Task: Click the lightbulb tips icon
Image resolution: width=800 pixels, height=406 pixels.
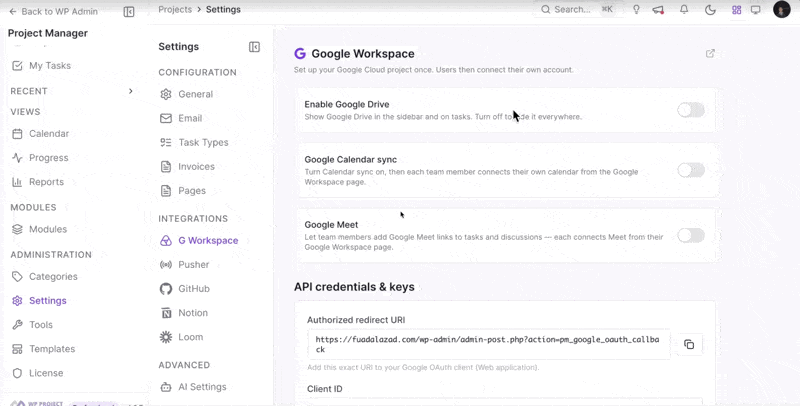Action: (636, 10)
